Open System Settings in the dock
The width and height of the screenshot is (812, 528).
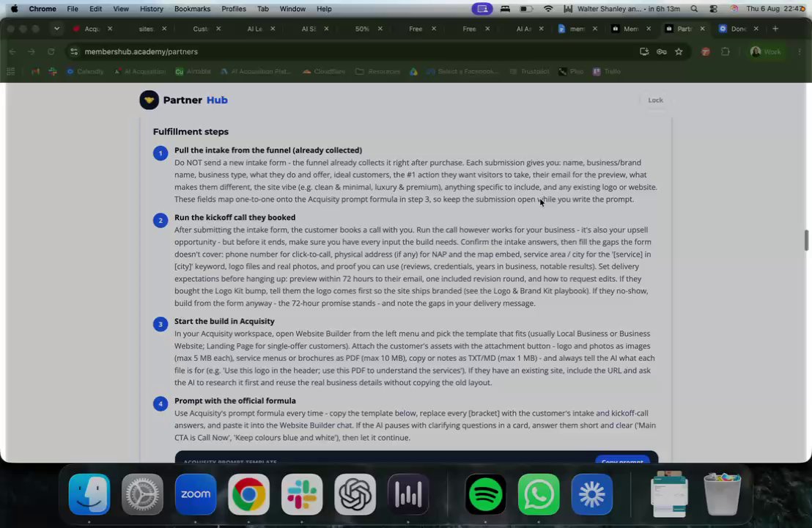coord(142,494)
